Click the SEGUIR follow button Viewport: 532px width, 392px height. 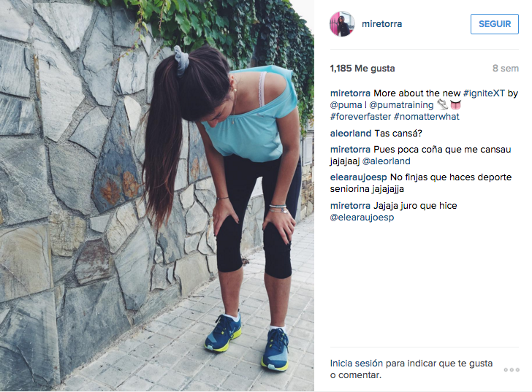(x=494, y=23)
